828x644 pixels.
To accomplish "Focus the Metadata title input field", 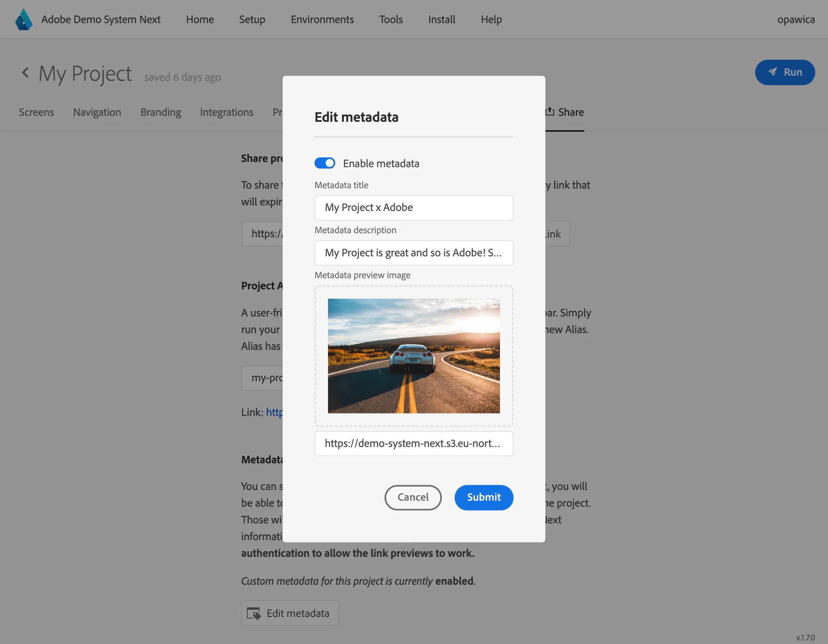I will coord(414,208).
